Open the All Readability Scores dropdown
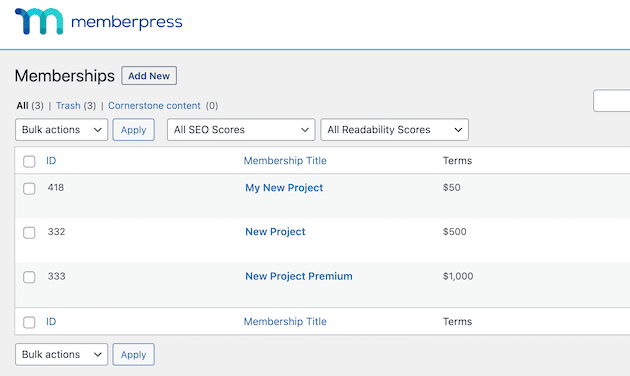 coord(395,130)
